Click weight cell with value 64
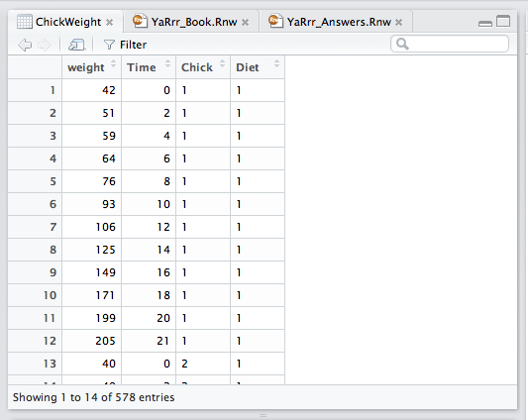 (91, 158)
